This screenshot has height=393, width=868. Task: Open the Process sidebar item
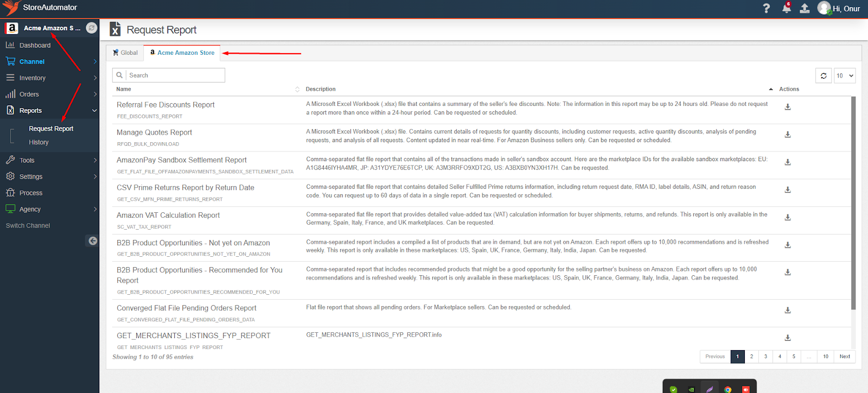pyautogui.click(x=31, y=193)
